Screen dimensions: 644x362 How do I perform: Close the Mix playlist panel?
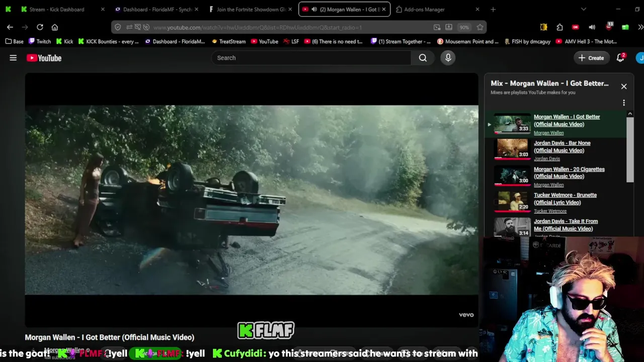pyautogui.click(x=624, y=86)
